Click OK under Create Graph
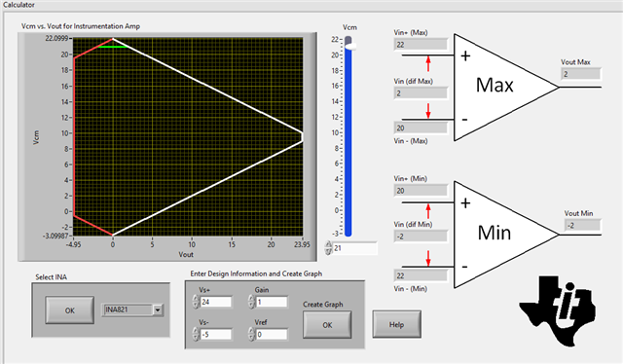This screenshot has width=623, height=364. tap(327, 325)
